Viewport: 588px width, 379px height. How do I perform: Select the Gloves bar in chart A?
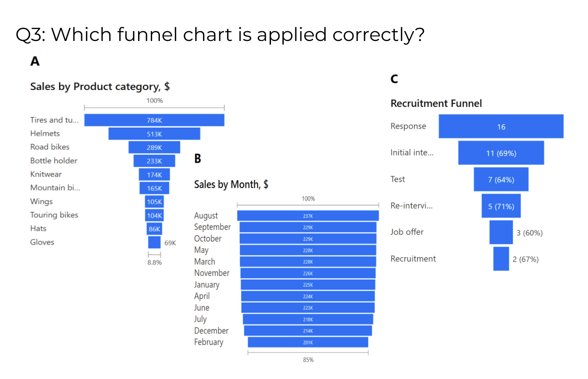pyautogui.click(x=154, y=242)
